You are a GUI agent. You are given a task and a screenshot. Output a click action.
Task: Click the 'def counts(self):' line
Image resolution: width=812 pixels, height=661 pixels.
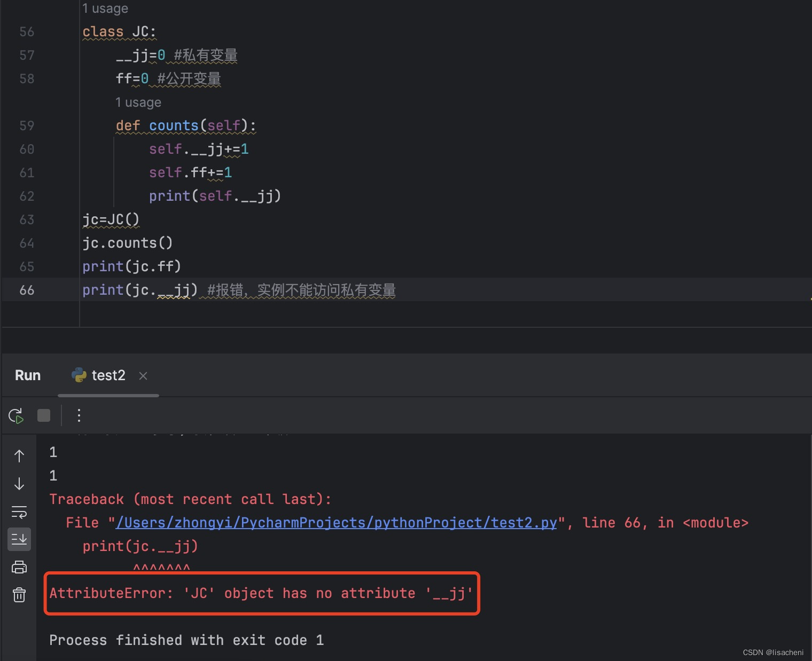[186, 126]
